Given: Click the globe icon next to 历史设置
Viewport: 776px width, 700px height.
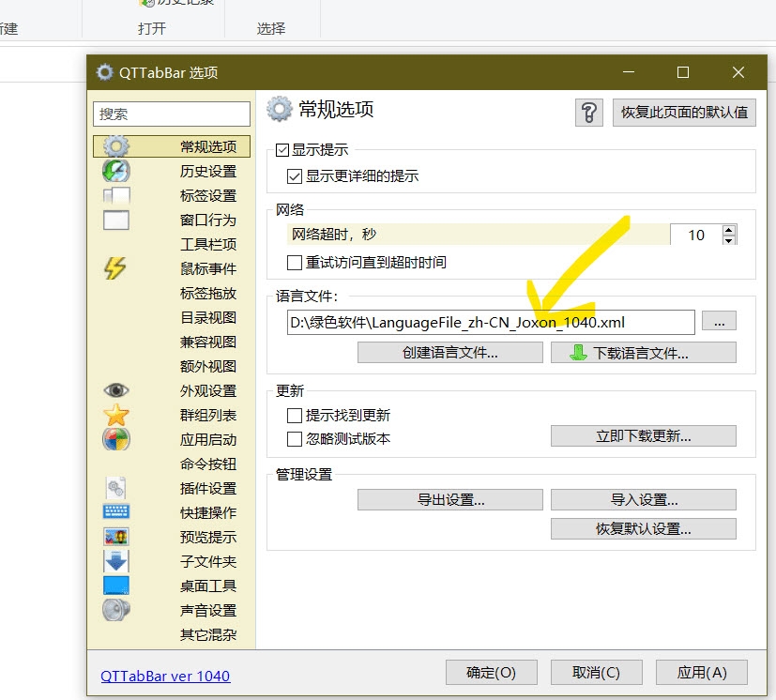Looking at the screenshot, I should [114, 171].
